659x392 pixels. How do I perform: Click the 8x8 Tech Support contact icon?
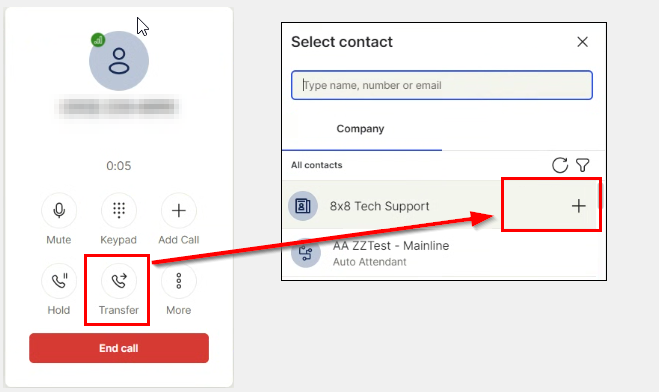coord(303,206)
